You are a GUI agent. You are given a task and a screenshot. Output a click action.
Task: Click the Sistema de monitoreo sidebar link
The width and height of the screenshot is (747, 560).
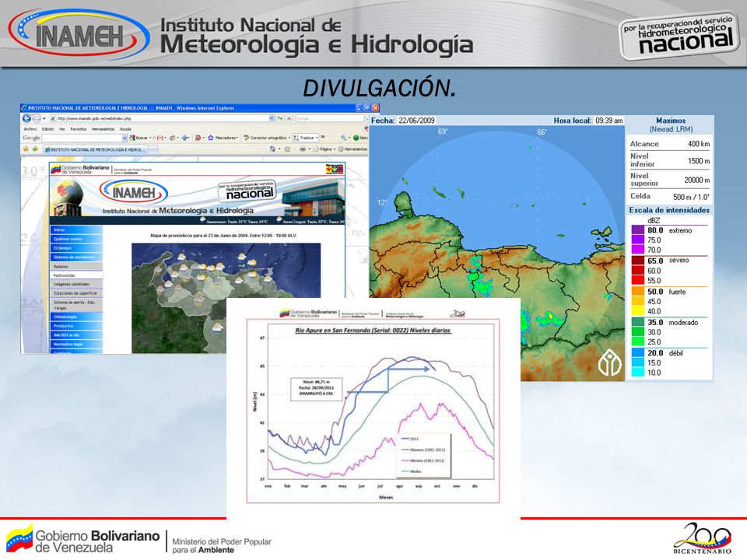[x=76, y=257]
